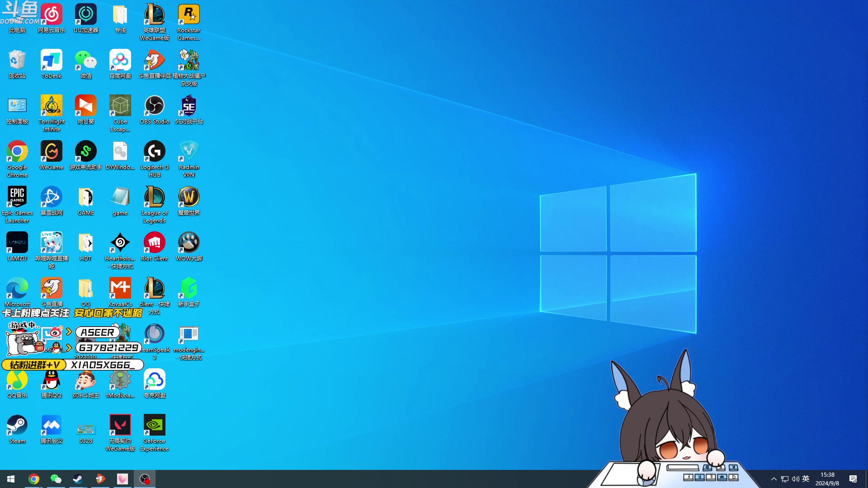Launch KovaaK's aim trainer shortcut

[x=120, y=292]
